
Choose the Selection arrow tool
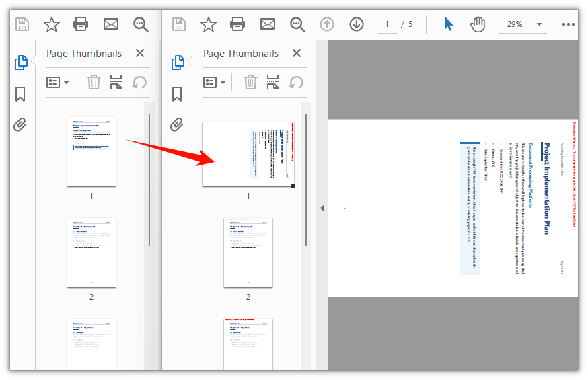coord(448,24)
